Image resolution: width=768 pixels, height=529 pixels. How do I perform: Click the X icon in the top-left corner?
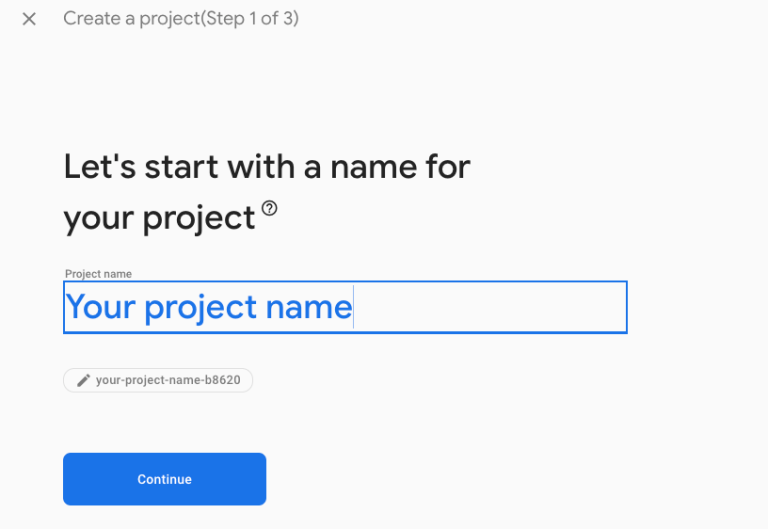(x=29, y=19)
